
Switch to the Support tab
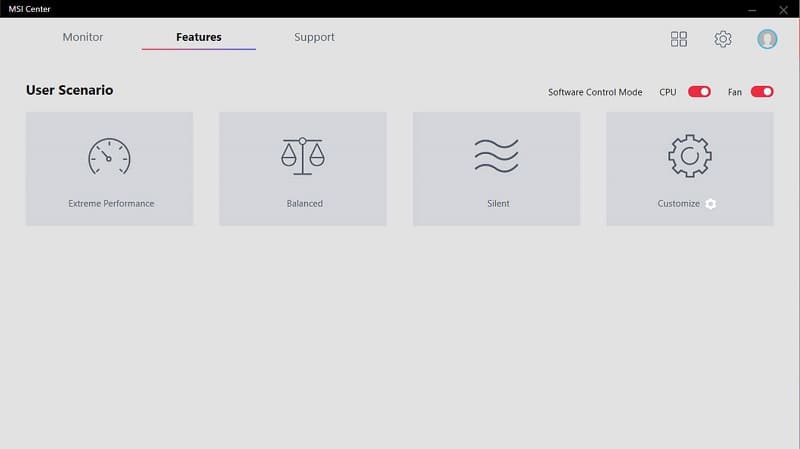(x=314, y=37)
